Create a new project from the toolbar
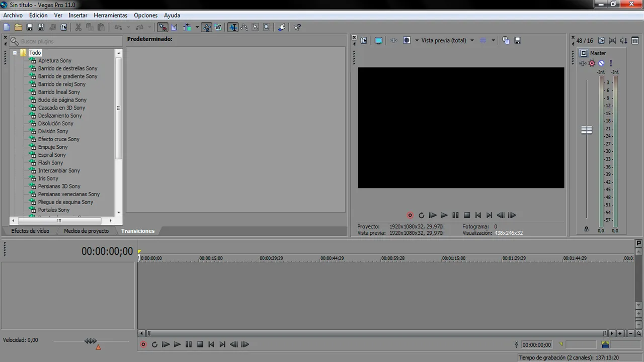This screenshot has height=362, width=644. point(7,27)
